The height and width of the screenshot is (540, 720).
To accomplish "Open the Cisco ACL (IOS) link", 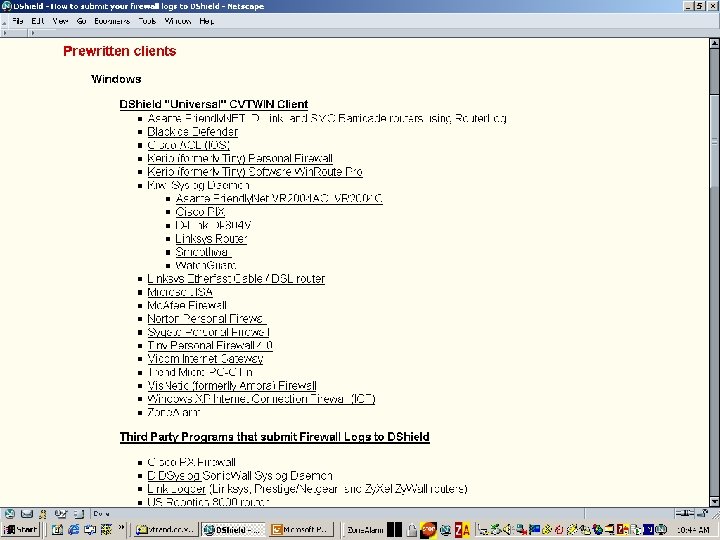I will pos(189,145).
